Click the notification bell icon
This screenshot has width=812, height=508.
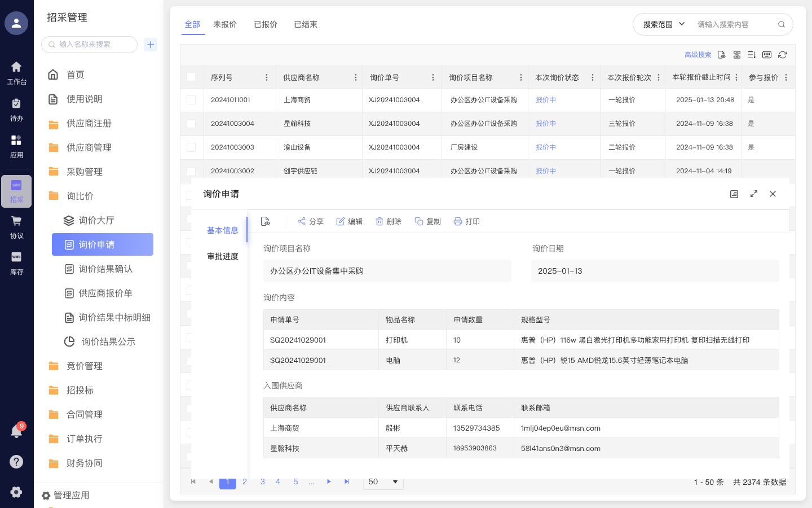16,432
